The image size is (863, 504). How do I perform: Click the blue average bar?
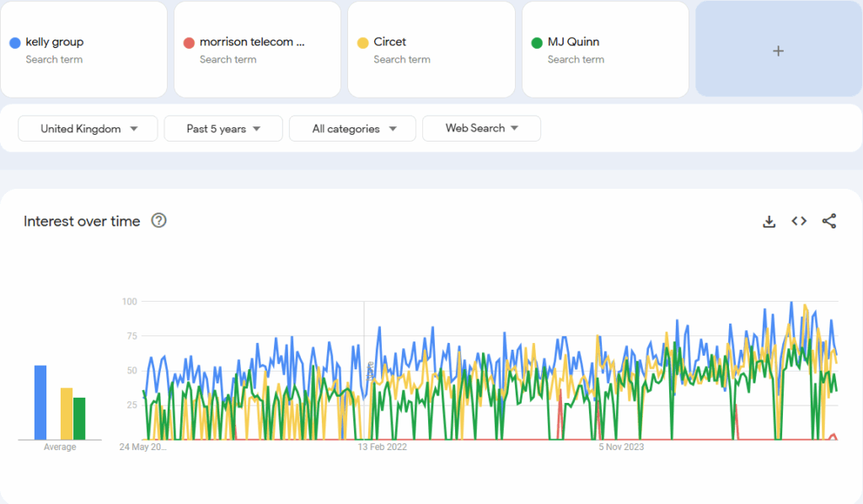(x=40, y=403)
